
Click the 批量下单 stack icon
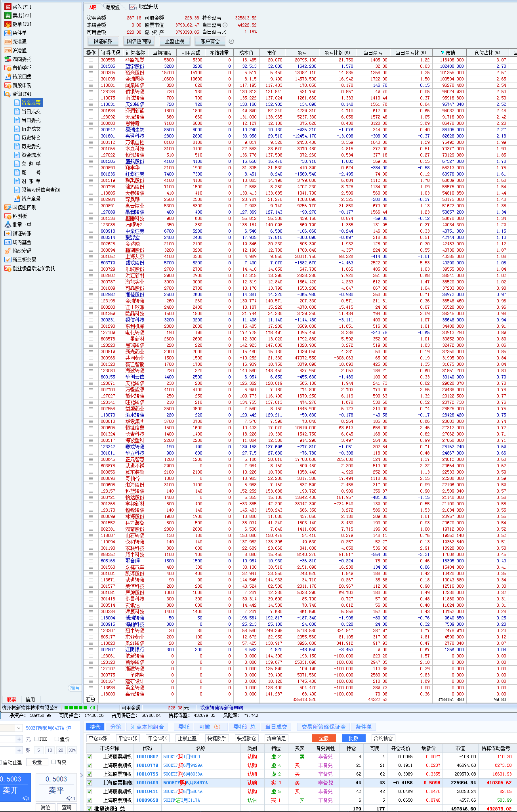tap(8, 225)
